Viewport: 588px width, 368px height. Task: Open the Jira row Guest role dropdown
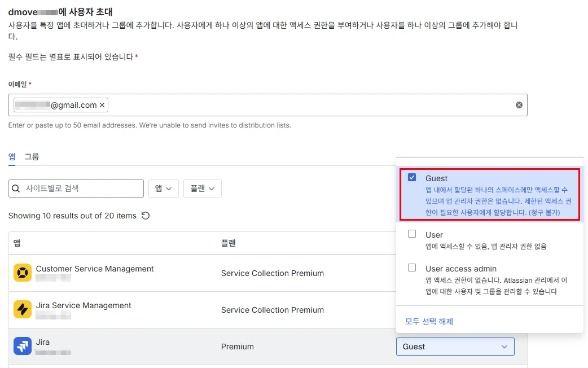pos(455,347)
